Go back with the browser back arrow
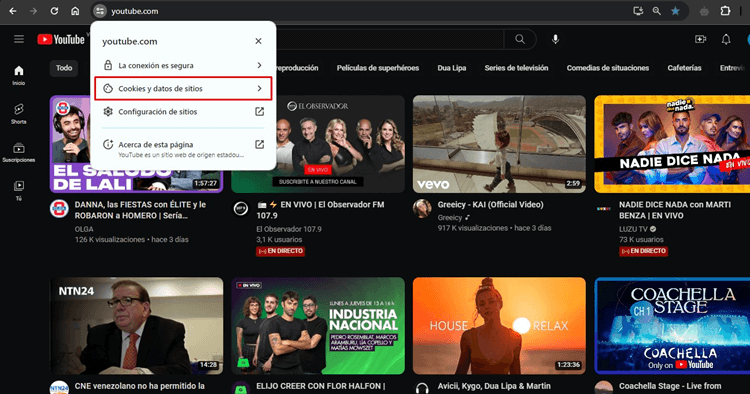 pyautogui.click(x=13, y=11)
